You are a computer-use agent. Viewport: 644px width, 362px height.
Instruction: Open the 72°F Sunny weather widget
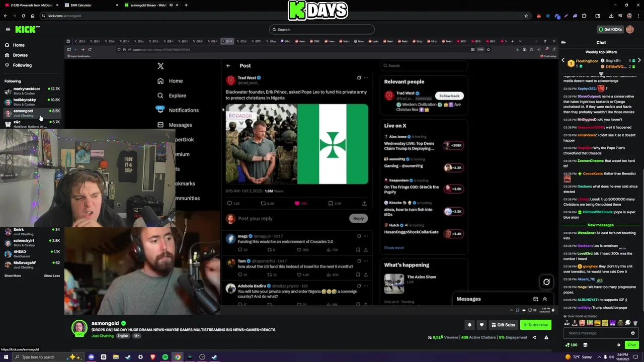tap(579, 357)
